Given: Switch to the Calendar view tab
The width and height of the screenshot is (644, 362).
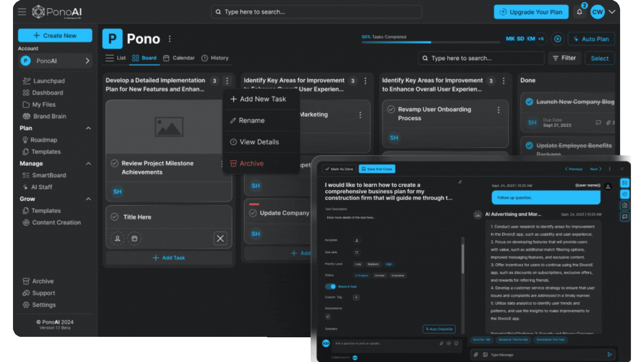Looking at the screenshot, I should tap(179, 58).
